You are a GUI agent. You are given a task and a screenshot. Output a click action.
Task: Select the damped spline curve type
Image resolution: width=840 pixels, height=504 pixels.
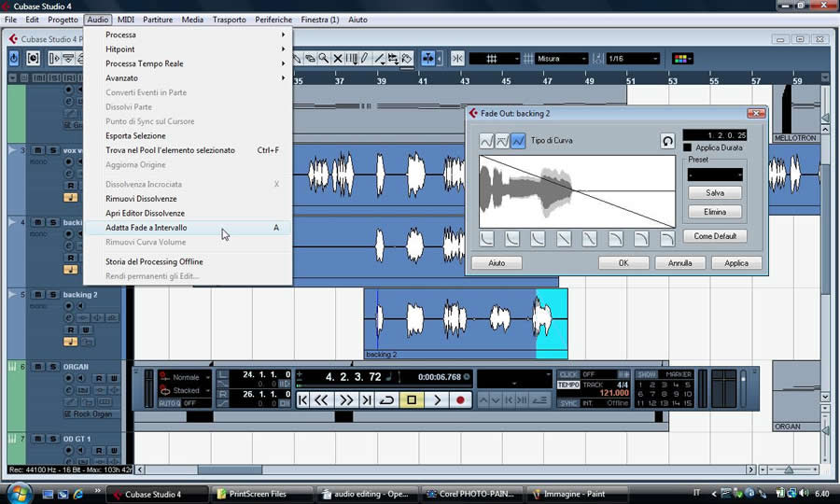click(502, 141)
